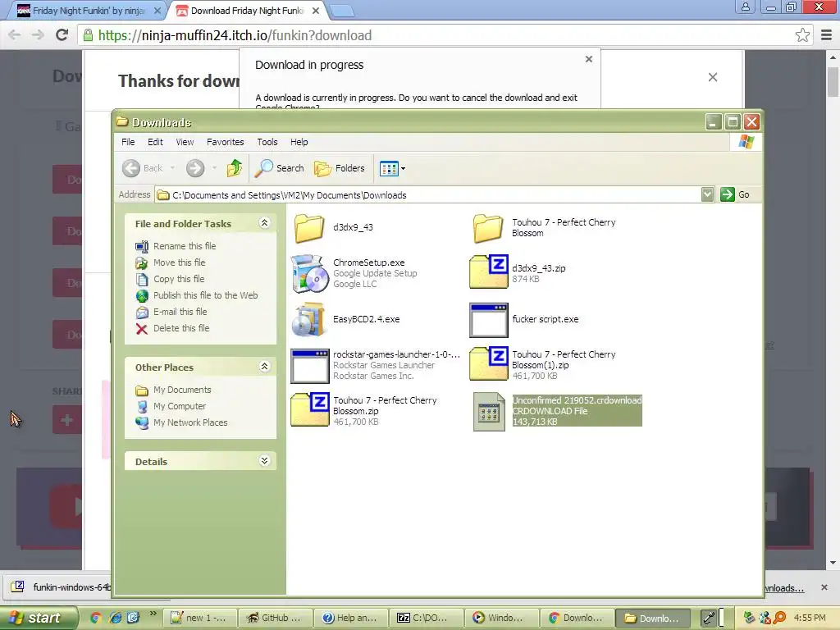The width and height of the screenshot is (840, 630).
Task: Go up one folder level in Explorer
Action: click(234, 168)
